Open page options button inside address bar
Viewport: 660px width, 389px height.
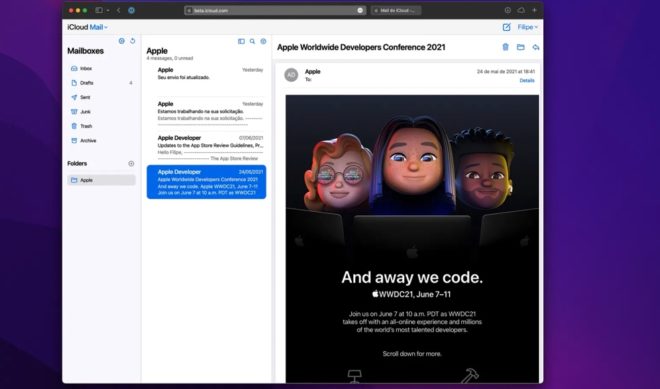(x=360, y=10)
